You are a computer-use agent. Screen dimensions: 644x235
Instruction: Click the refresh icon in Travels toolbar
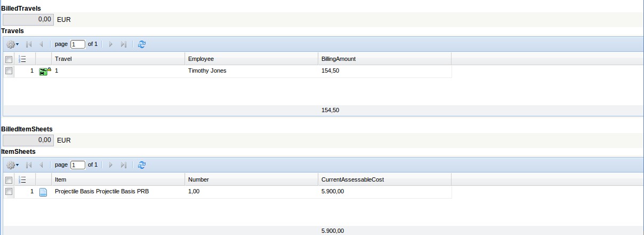pyautogui.click(x=141, y=44)
